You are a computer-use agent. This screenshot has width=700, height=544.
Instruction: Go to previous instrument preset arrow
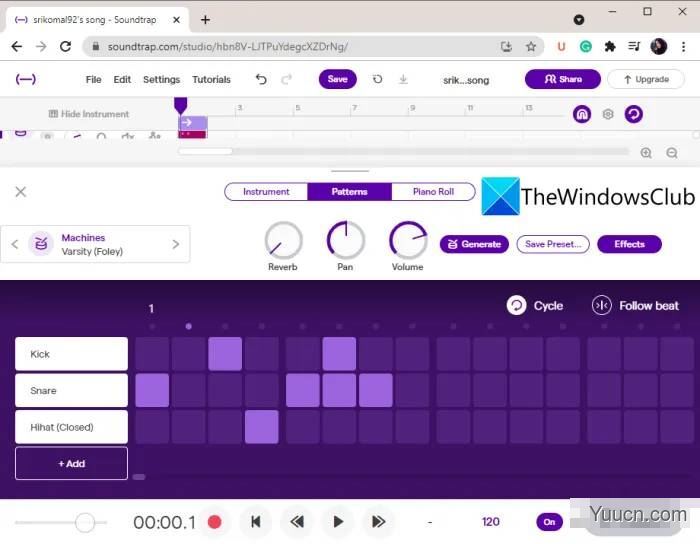pyautogui.click(x=15, y=244)
